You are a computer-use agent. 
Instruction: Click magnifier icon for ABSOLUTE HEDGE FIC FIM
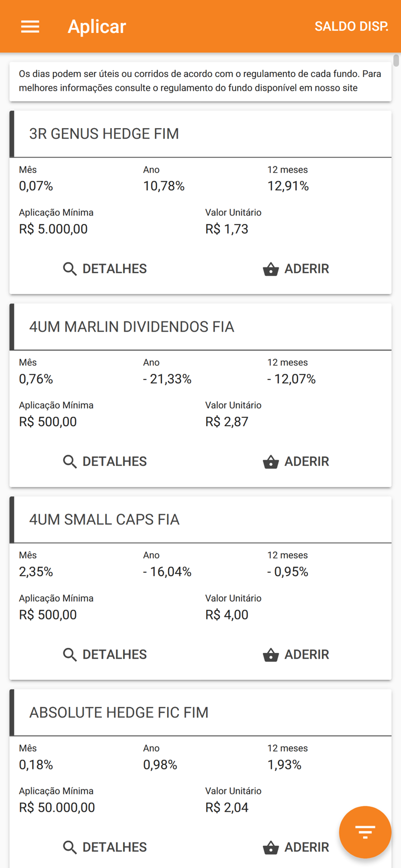(70, 847)
